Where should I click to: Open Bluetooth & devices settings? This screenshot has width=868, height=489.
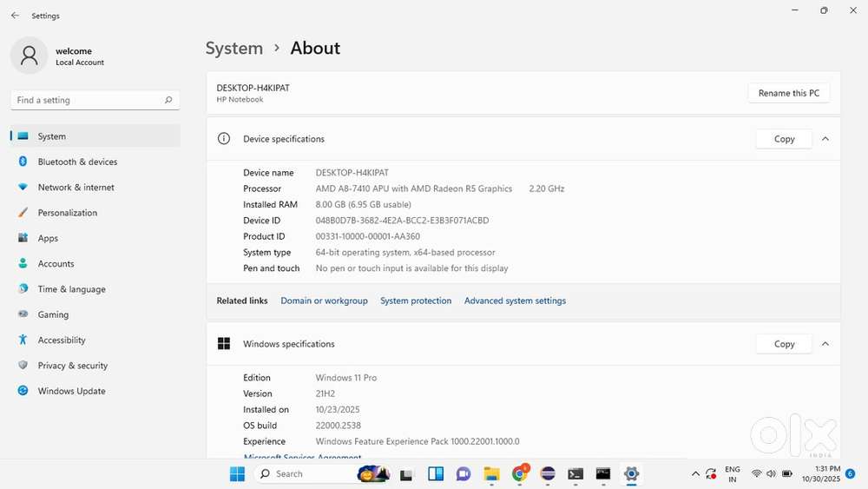pos(95,162)
